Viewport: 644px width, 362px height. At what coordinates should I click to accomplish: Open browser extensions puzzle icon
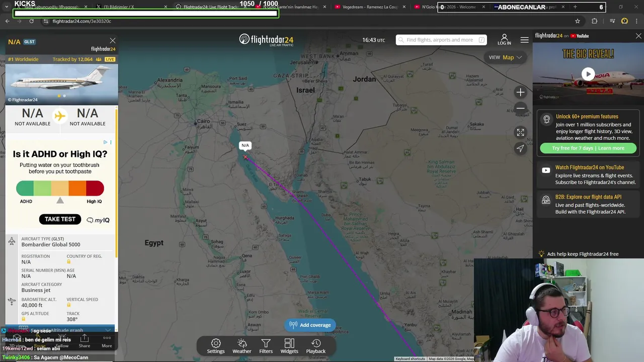point(594,21)
